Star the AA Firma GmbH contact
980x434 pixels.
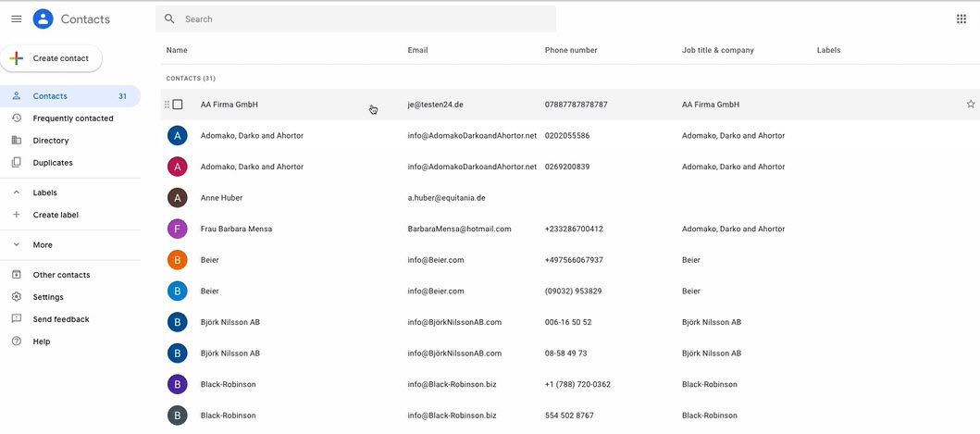(x=970, y=105)
